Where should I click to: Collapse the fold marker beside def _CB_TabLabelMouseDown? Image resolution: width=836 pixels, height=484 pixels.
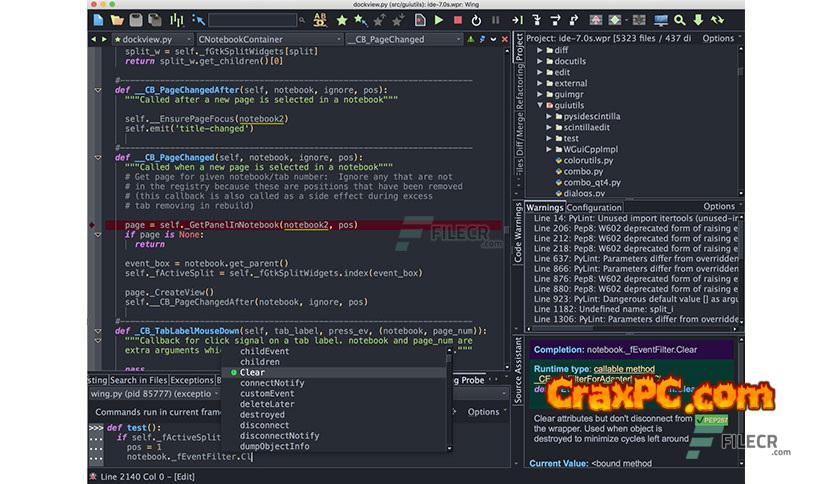tap(98, 331)
